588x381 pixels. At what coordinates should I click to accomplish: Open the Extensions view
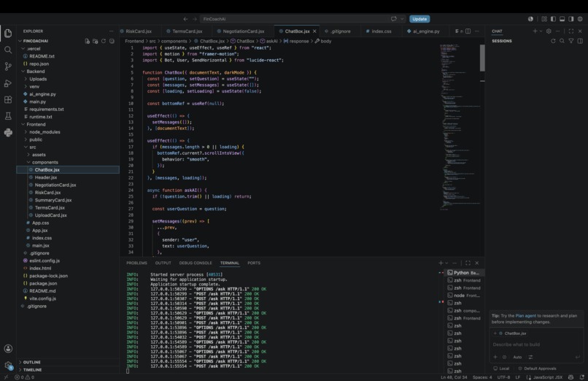(8, 100)
